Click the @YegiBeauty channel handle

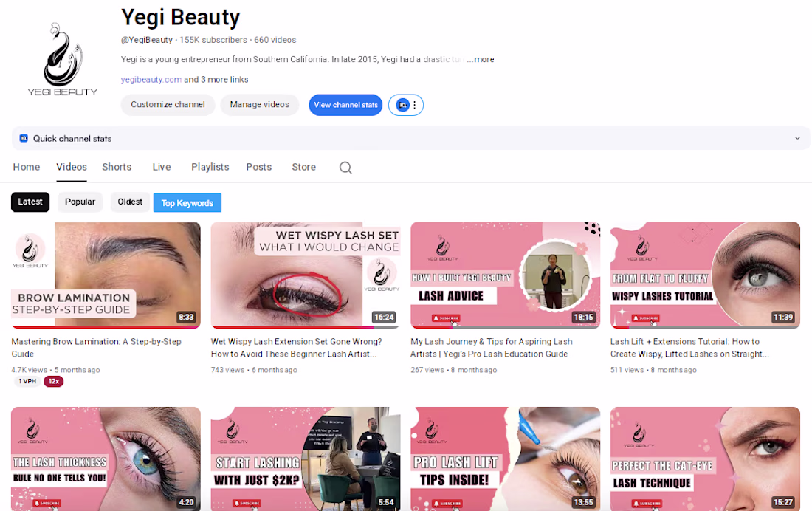[x=147, y=40]
